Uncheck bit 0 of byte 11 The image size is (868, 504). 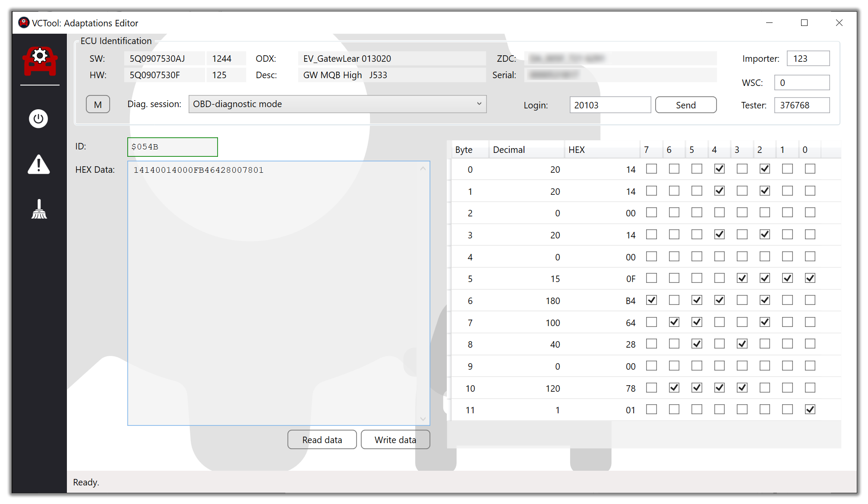810,409
